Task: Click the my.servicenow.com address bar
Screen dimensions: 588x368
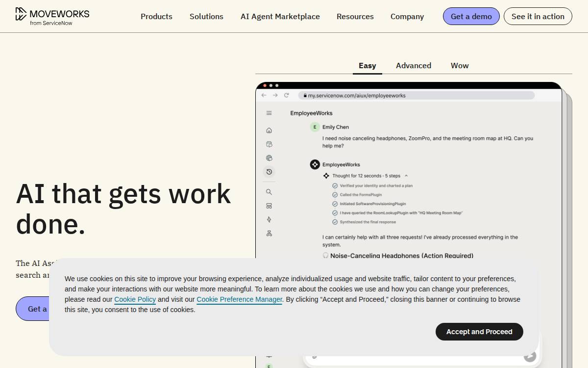Action: point(416,96)
